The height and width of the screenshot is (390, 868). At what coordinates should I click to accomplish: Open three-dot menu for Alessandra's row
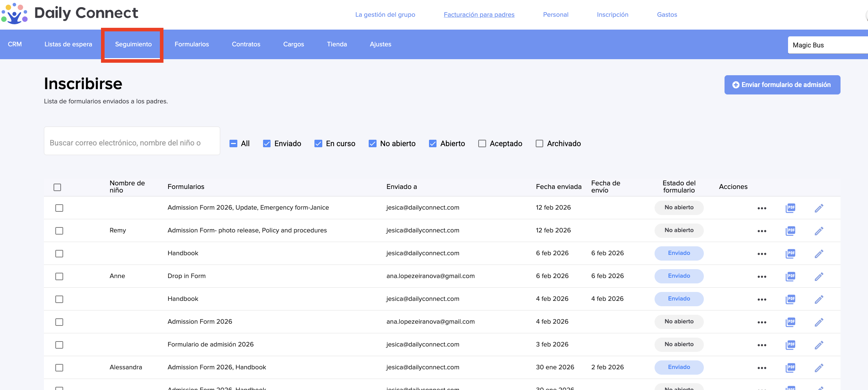(762, 368)
